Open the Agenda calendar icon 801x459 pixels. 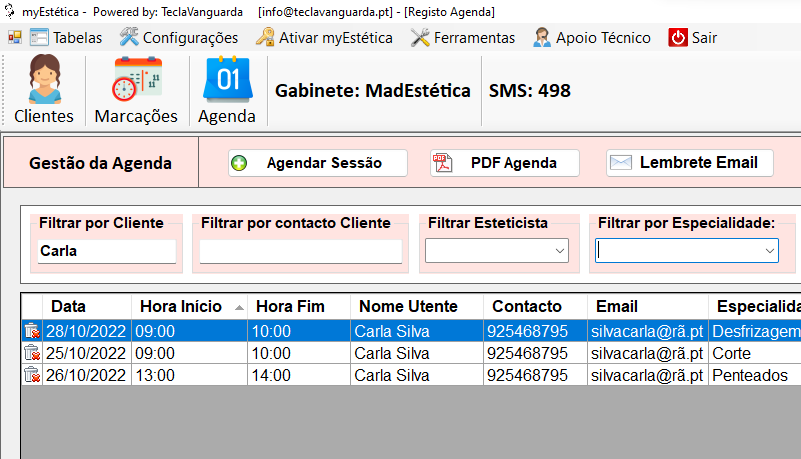(226, 80)
